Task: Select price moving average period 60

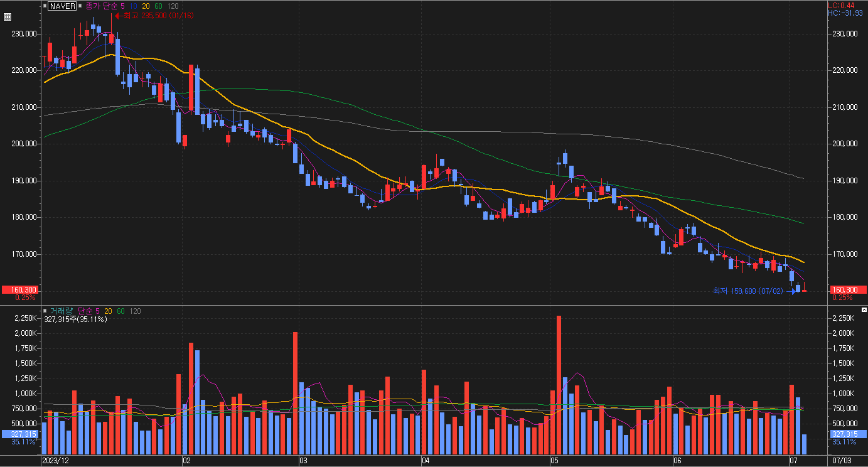Action: [158, 6]
